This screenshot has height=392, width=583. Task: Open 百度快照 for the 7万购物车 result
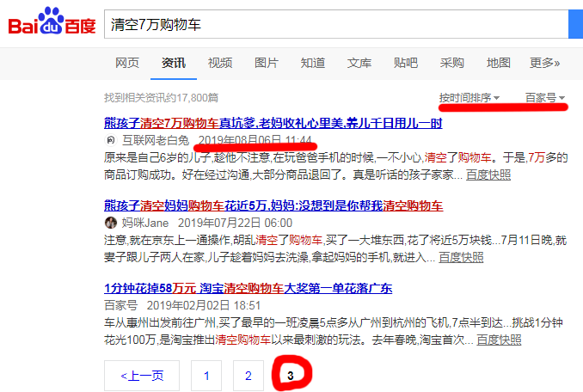point(488,175)
